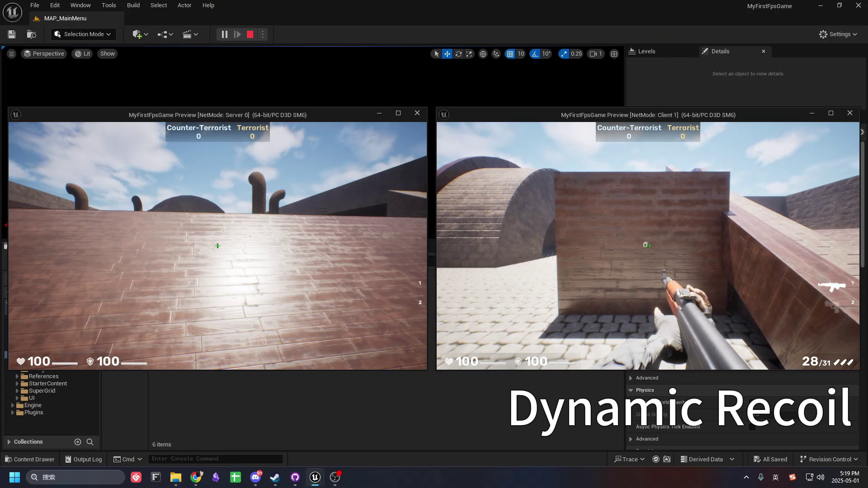Screen dimensions: 868x488
Task: Collapse the Physics section
Action: pos(631,390)
